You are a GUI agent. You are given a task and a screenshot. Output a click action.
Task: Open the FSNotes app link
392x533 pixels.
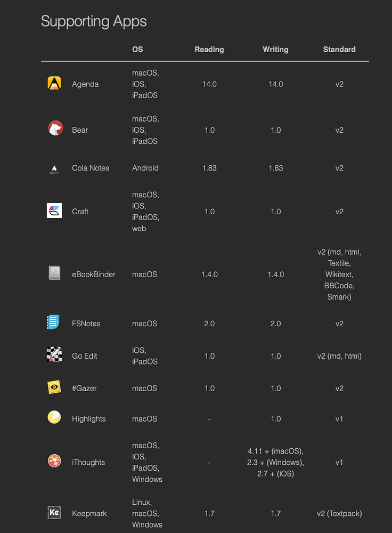86,324
